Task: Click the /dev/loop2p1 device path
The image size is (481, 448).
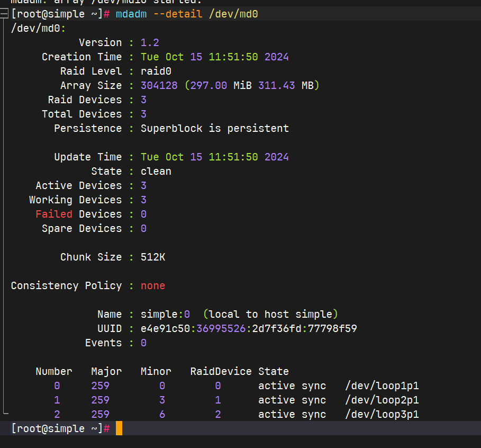Action: tap(382, 400)
